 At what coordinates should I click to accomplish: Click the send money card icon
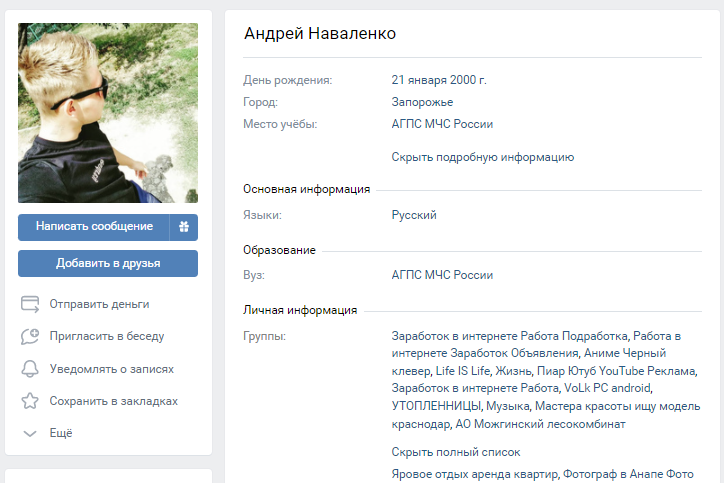point(30,304)
